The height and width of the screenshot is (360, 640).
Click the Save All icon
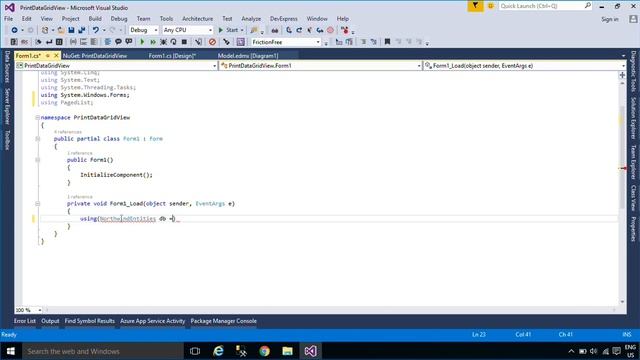tap(82, 30)
